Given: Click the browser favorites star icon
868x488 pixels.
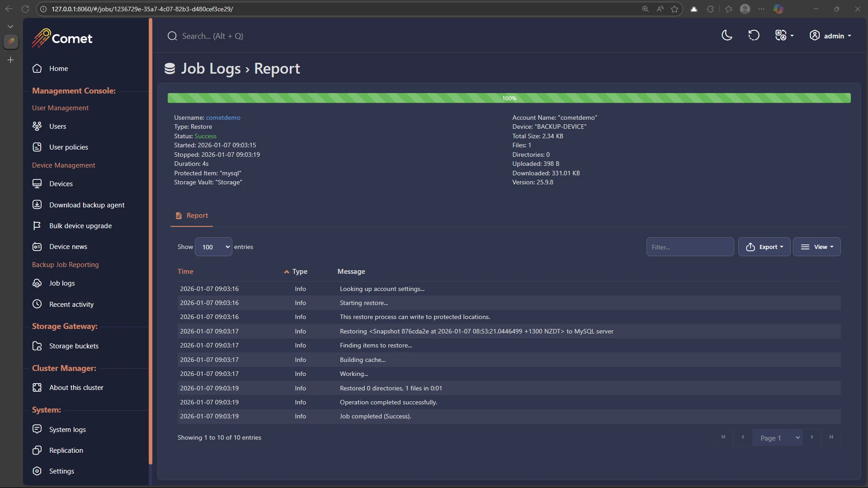Looking at the screenshot, I should (675, 9).
